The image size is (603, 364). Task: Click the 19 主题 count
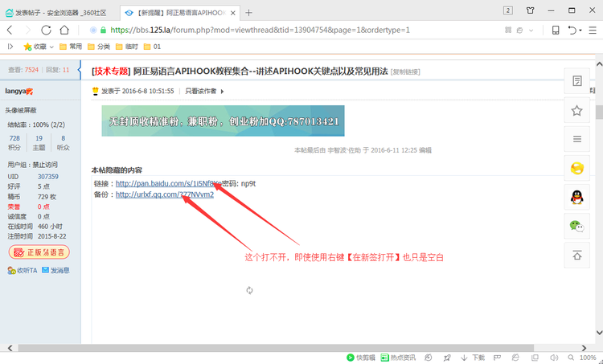tap(39, 142)
